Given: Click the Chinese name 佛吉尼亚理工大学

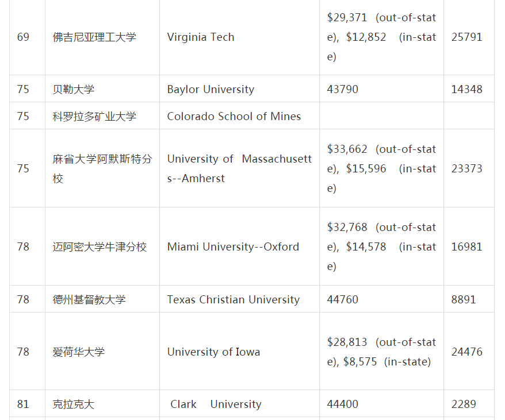Looking at the screenshot, I should [94, 37].
